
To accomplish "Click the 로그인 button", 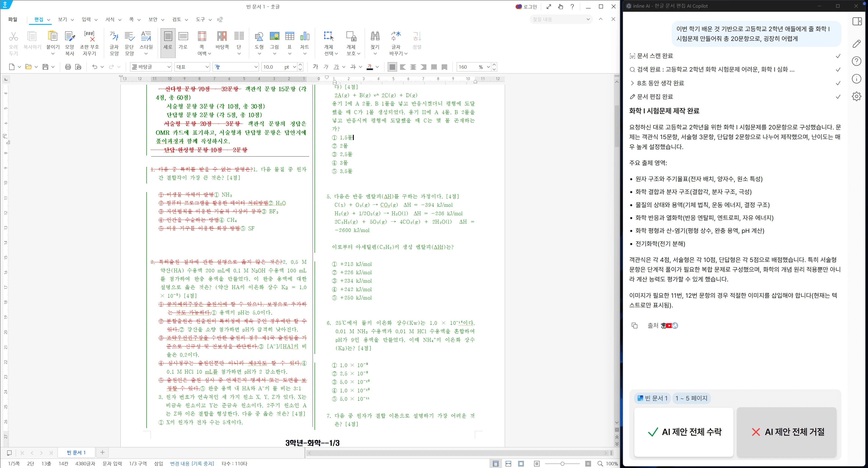I will tap(526, 7).
